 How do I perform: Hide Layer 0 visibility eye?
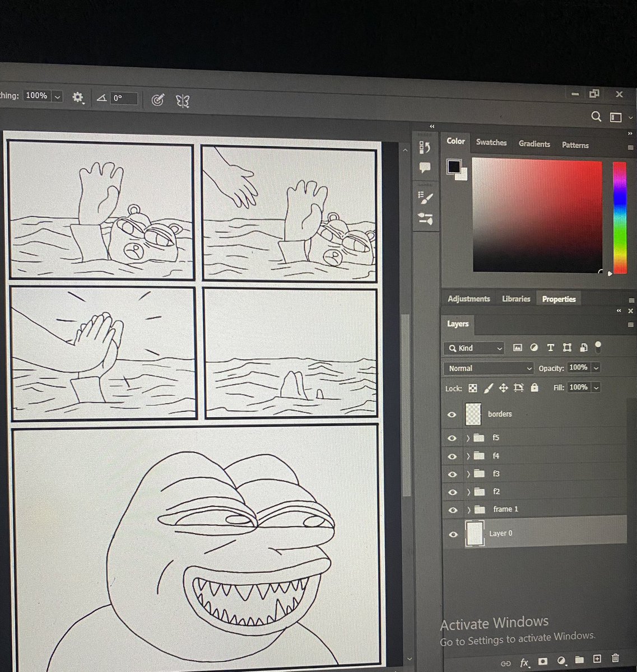click(453, 535)
